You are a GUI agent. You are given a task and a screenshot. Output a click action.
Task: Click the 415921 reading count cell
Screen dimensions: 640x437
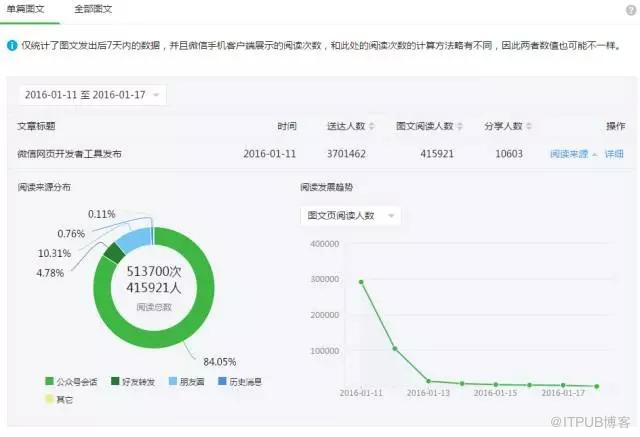pos(437,154)
